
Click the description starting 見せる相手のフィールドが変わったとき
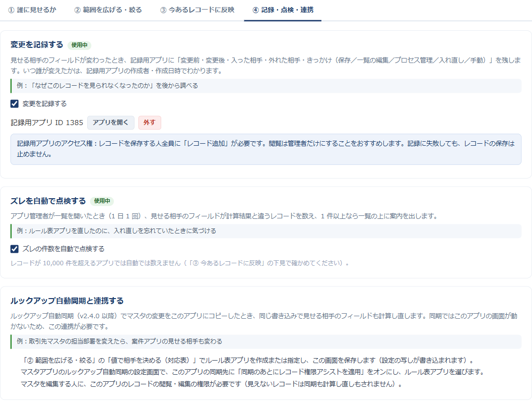(x=266, y=66)
